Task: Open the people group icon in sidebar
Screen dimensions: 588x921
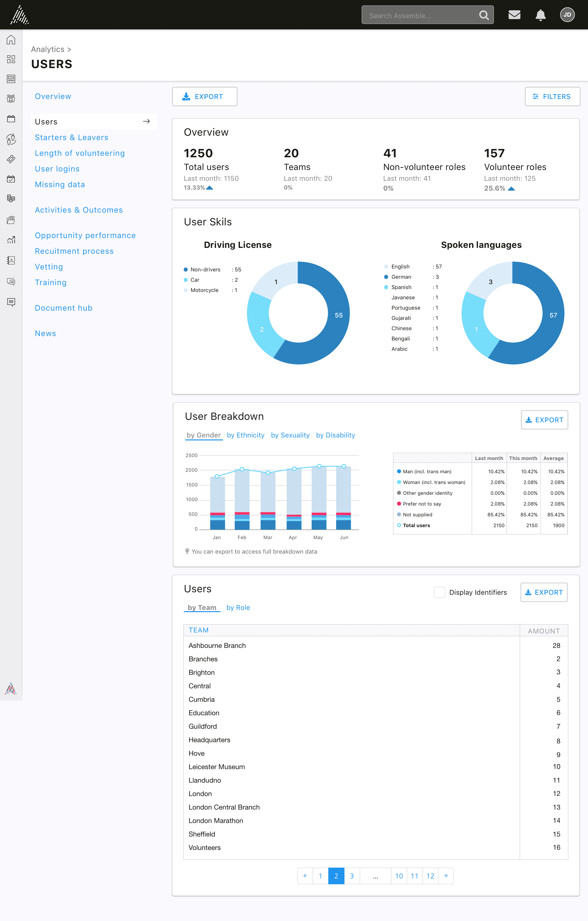Action: [11, 99]
